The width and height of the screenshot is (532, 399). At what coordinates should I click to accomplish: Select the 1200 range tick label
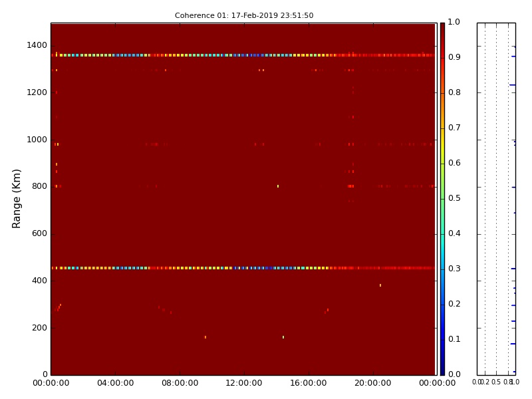37,92
